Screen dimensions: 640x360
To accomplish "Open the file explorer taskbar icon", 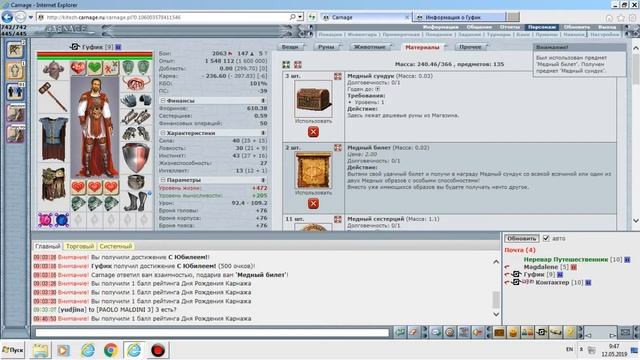I will 40,350.
